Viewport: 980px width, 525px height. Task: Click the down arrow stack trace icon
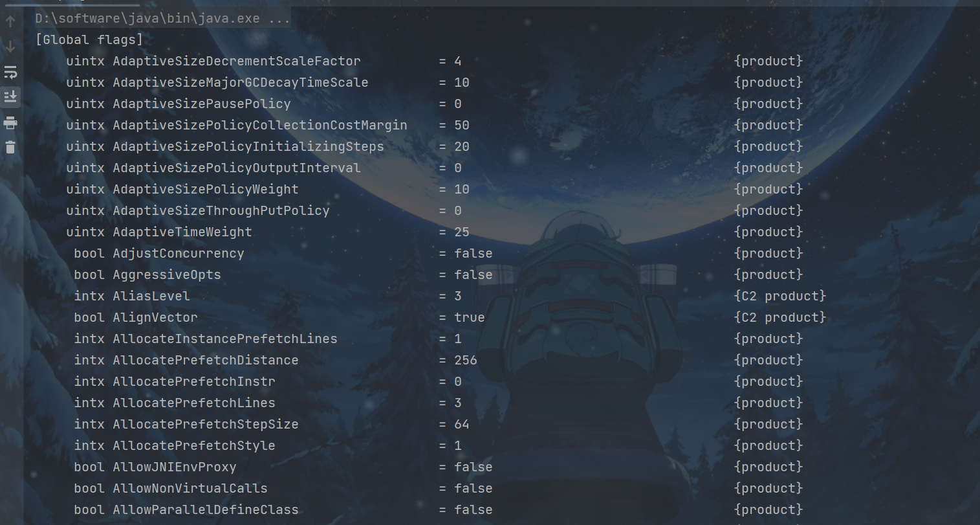click(x=10, y=47)
